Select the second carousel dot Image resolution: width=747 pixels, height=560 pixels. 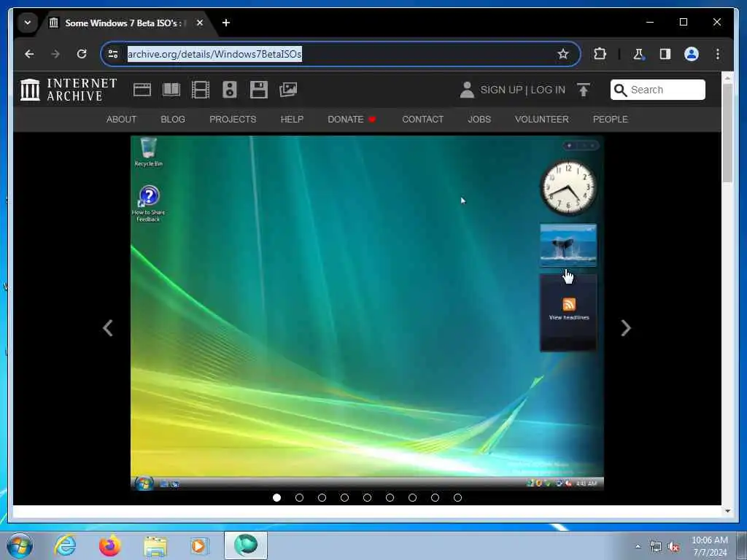point(299,497)
